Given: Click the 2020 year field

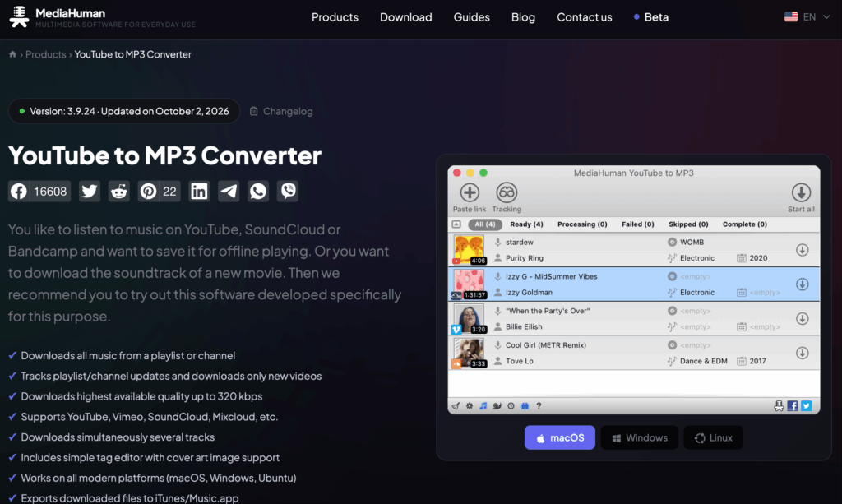Looking at the screenshot, I should tap(758, 258).
